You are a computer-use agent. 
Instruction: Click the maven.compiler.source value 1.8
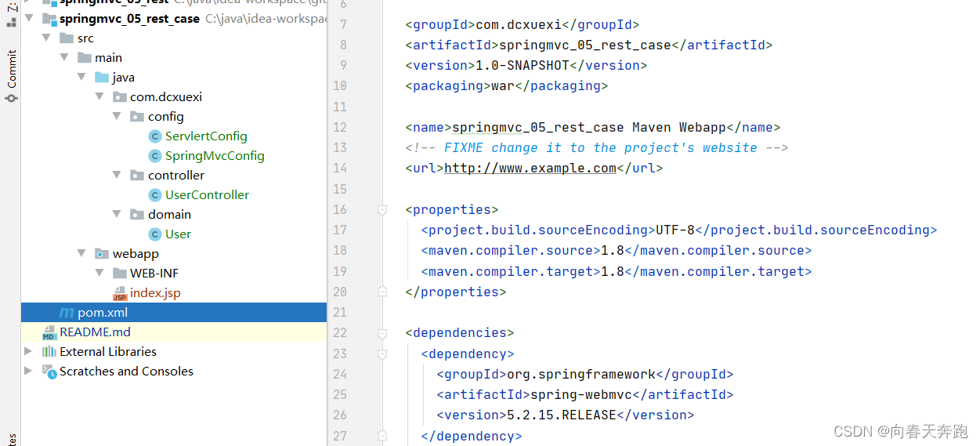[613, 250]
